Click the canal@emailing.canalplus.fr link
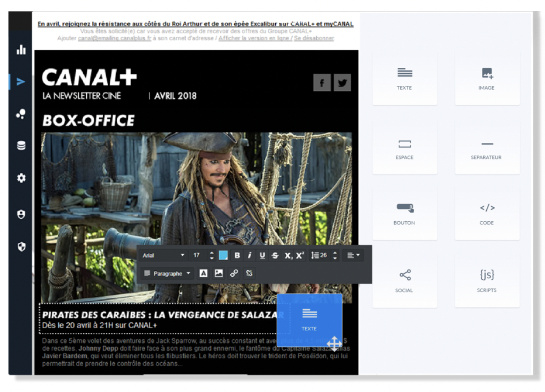 [114, 38]
